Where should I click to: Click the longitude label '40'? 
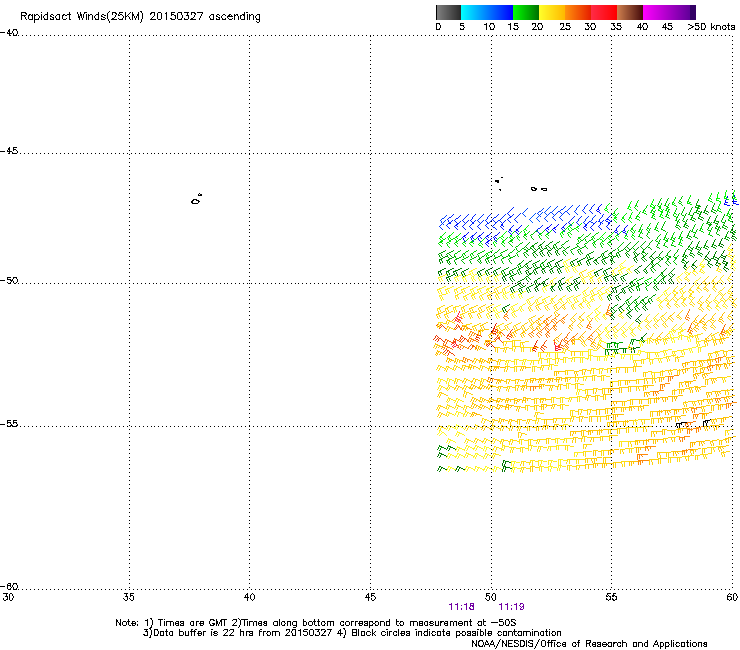tap(249, 597)
